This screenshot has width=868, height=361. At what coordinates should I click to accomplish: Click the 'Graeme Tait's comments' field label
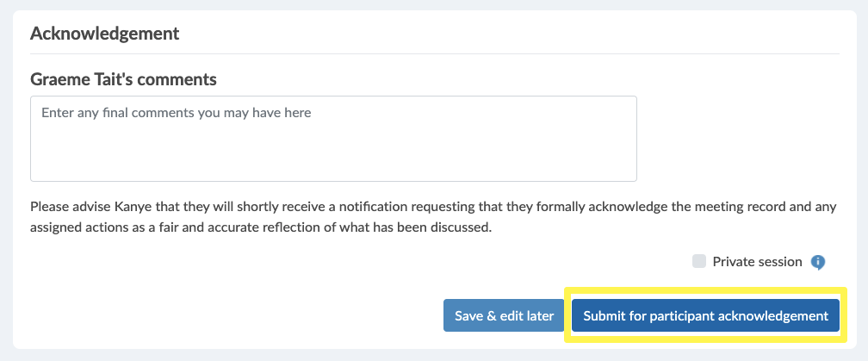tap(123, 80)
